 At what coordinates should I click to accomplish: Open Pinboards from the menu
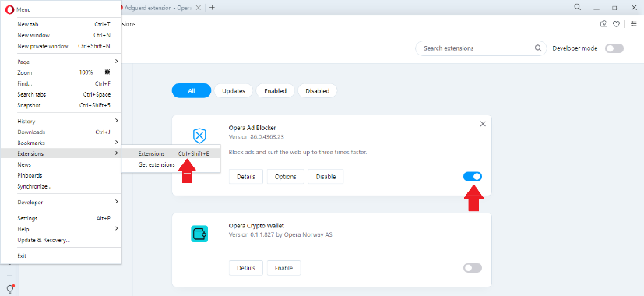[x=61, y=175]
